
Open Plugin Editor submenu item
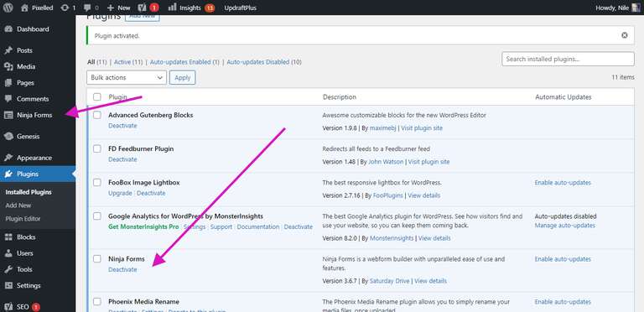[x=23, y=219]
